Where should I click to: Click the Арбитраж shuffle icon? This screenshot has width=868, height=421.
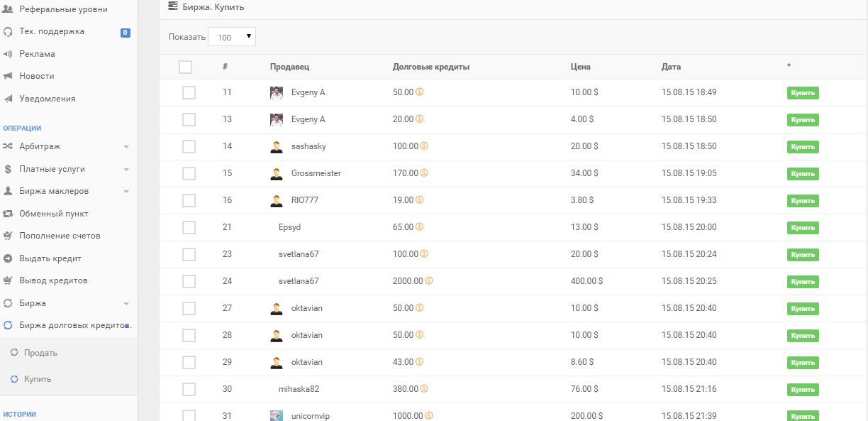(x=8, y=146)
